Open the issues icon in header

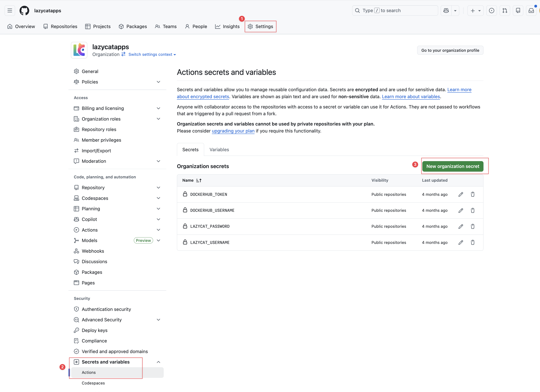[491, 10]
